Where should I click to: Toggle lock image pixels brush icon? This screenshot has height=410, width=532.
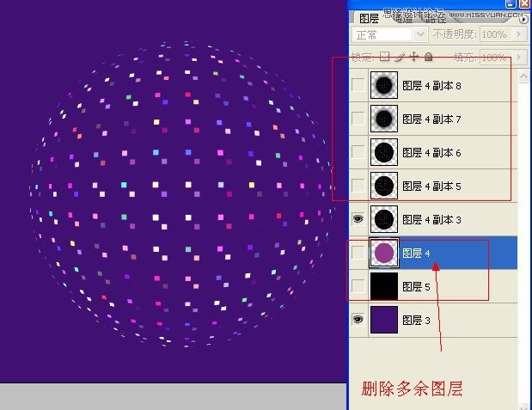tap(400, 57)
